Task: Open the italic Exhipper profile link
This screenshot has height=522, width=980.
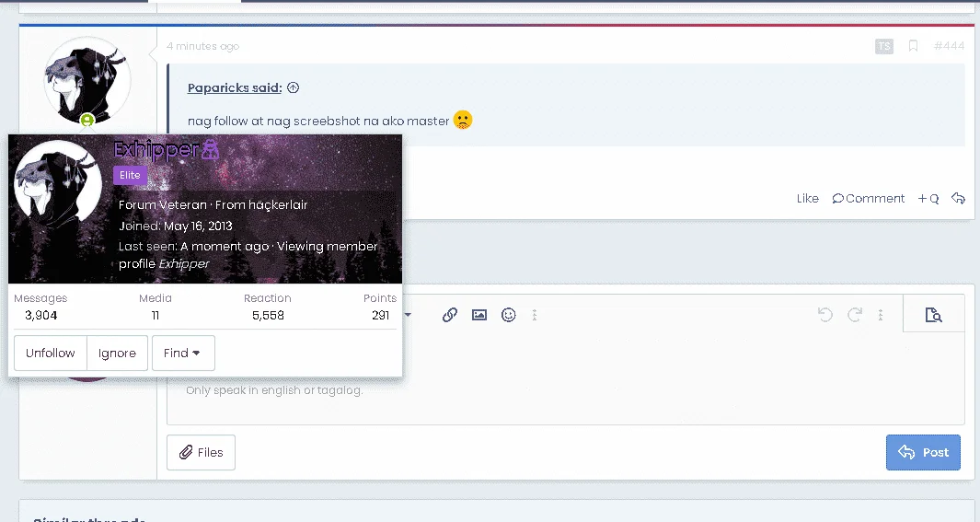Action: (184, 264)
